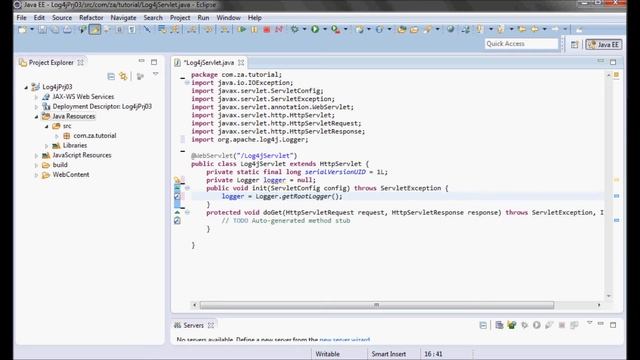
Task: Open the Project menu
Action: coord(180,18)
